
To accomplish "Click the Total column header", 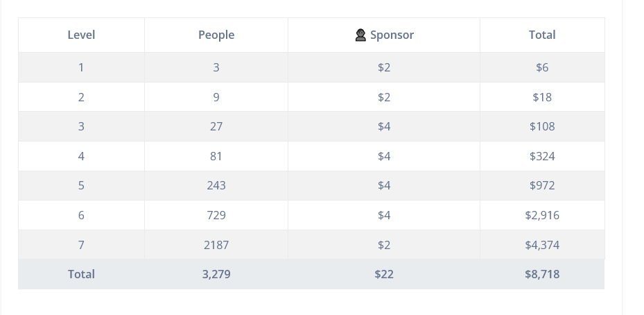I will 542,35.
